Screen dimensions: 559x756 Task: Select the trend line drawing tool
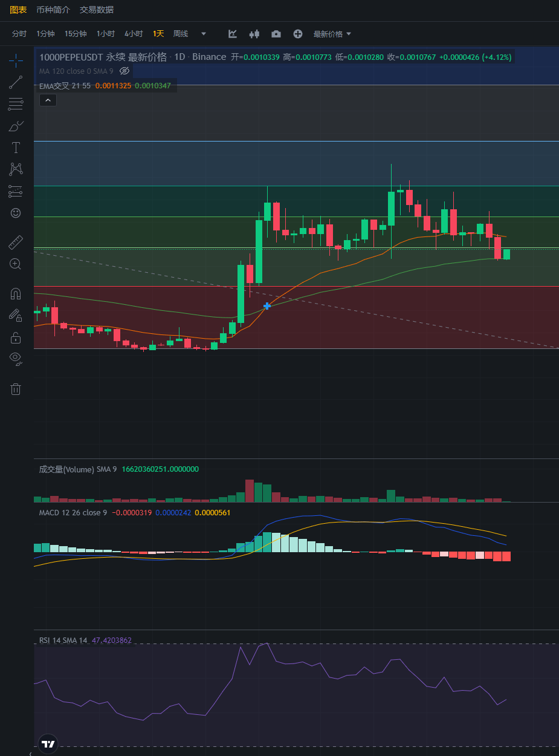coord(16,82)
